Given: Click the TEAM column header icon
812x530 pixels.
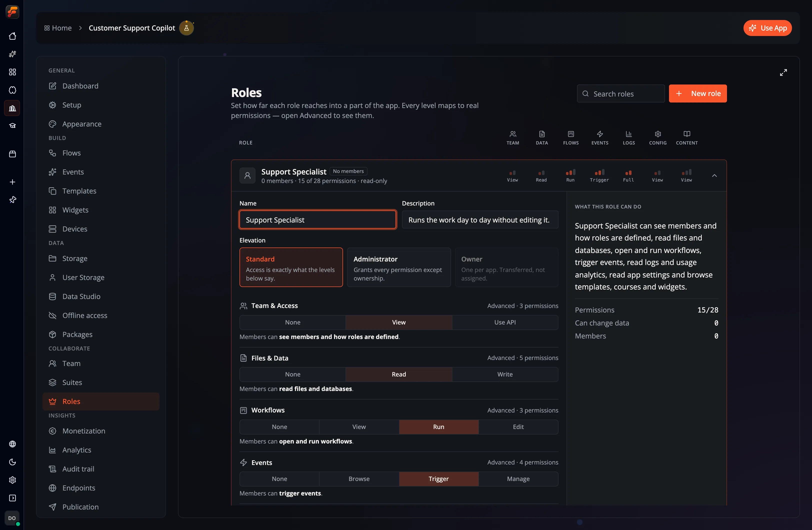Looking at the screenshot, I should (512, 134).
